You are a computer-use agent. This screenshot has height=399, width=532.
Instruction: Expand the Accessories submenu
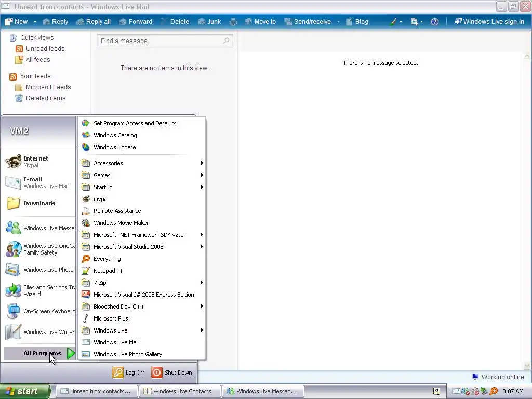(x=142, y=163)
